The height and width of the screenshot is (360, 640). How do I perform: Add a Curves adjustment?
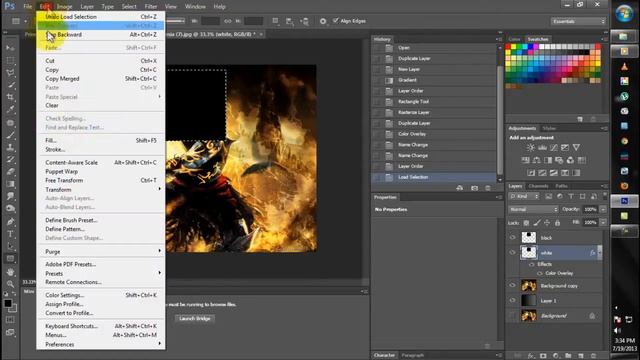point(553,147)
